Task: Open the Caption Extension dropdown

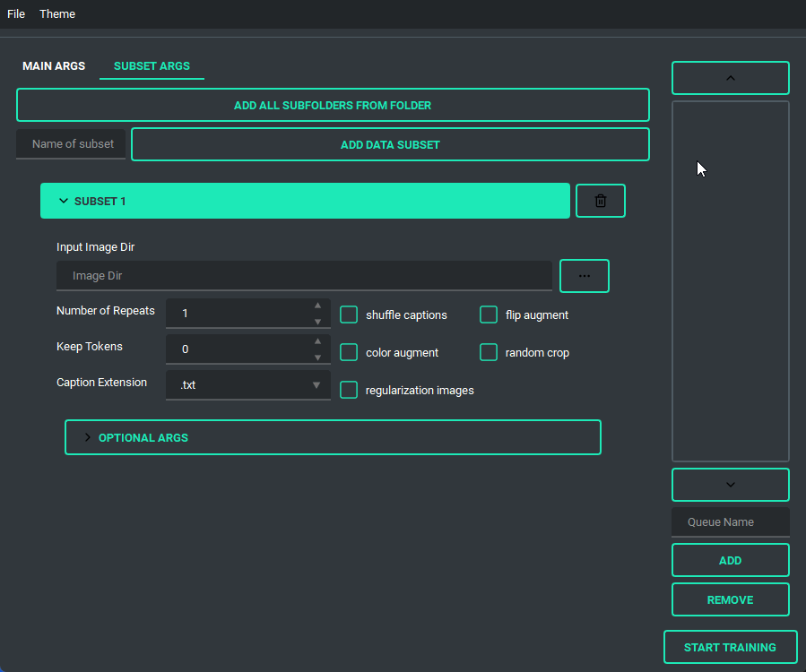Action: (247, 384)
